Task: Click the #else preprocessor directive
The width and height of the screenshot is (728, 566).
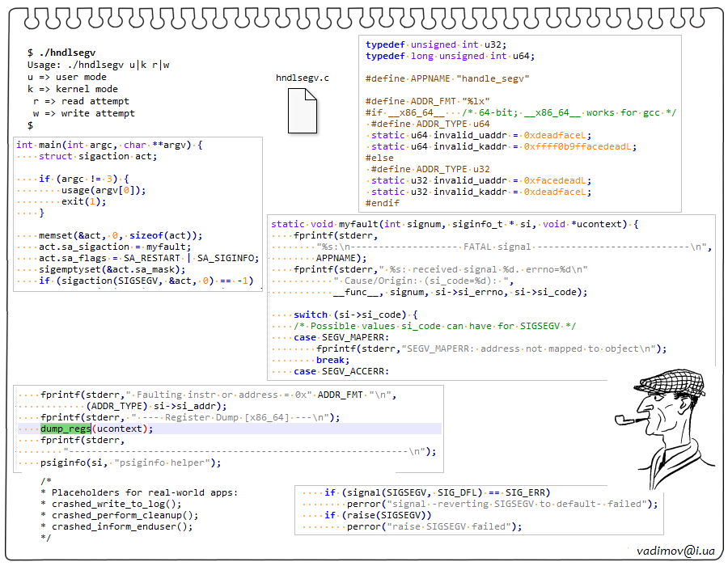Action: pyautogui.click(x=380, y=158)
